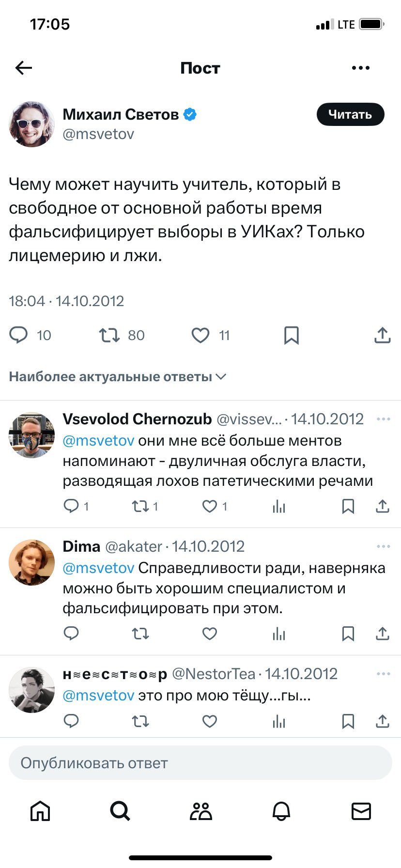401x868 pixels.
Task: Open more options for Dima's reply
Action: pos(383,546)
